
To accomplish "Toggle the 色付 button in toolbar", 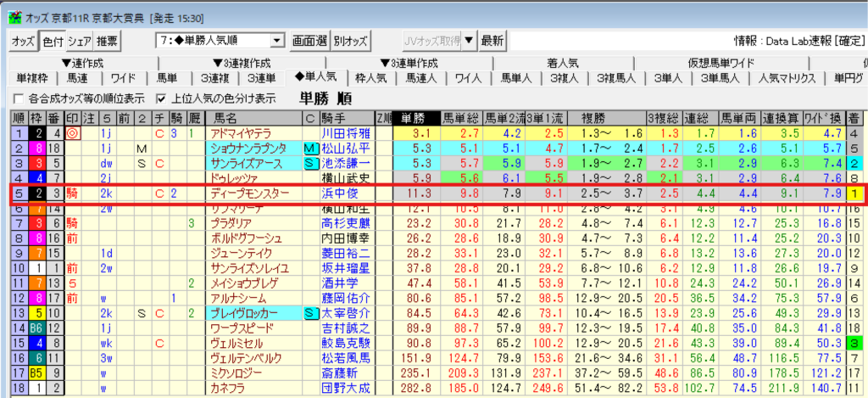I will click(51, 40).
